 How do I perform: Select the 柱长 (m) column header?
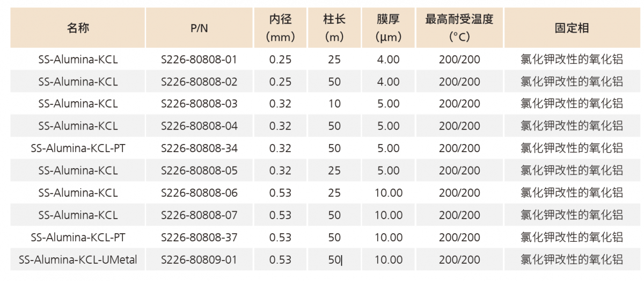334,28
